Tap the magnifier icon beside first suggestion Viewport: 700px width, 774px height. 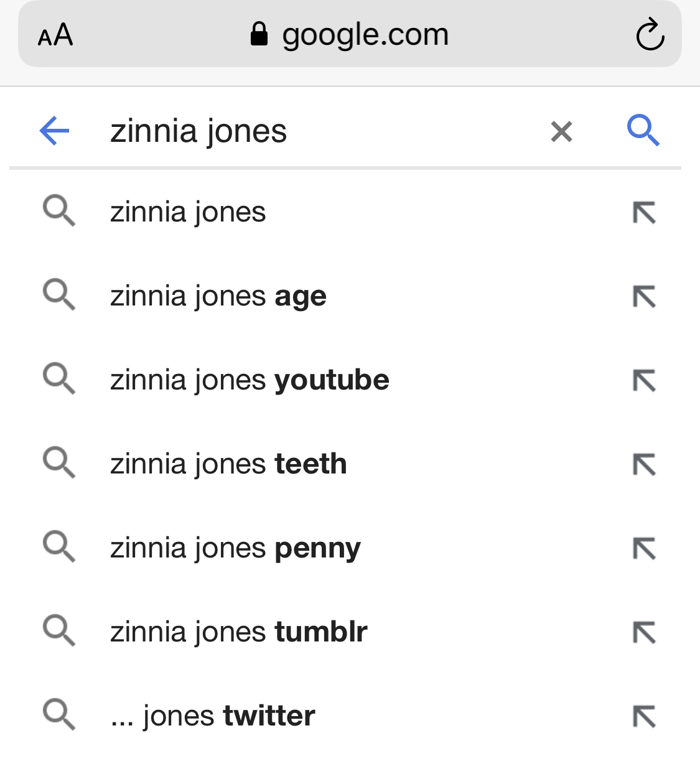point(59,210)
